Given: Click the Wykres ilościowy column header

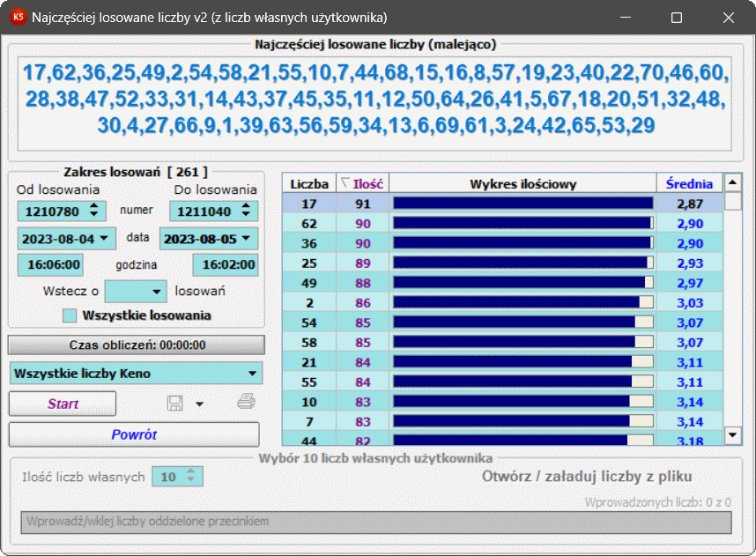Looking at the screenshot, I should click(523, 184).
